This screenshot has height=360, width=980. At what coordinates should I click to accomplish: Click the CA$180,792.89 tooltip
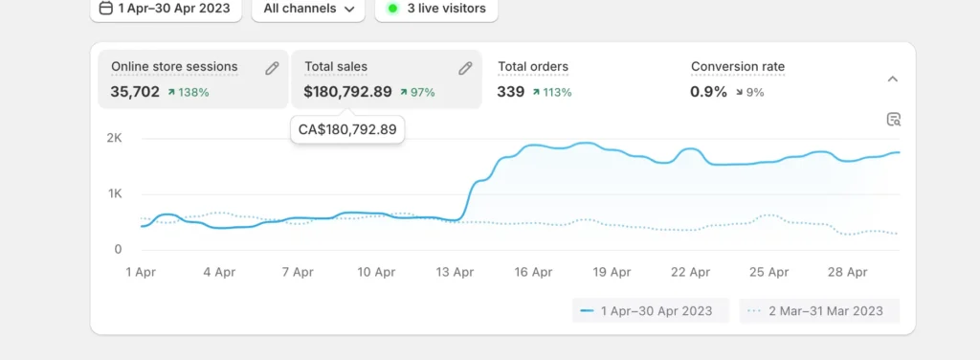pyautogui.click(x=347, y=129)
